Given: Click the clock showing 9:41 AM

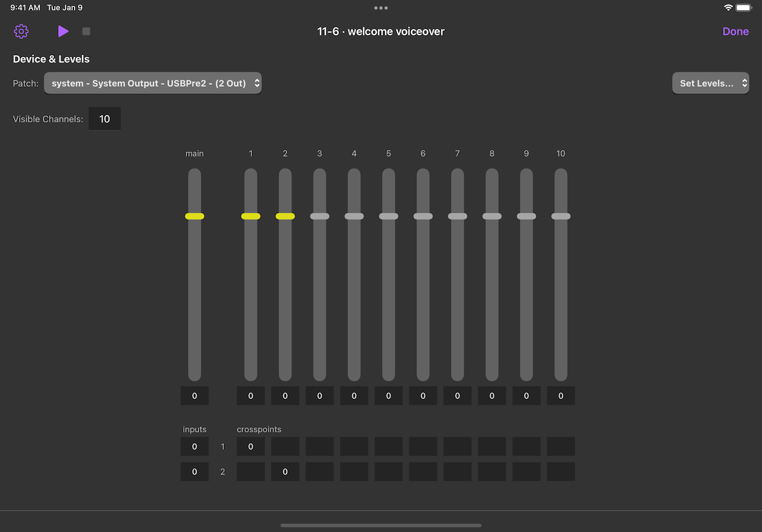Looking at the screenshot, I should click(x=26, y=7).
